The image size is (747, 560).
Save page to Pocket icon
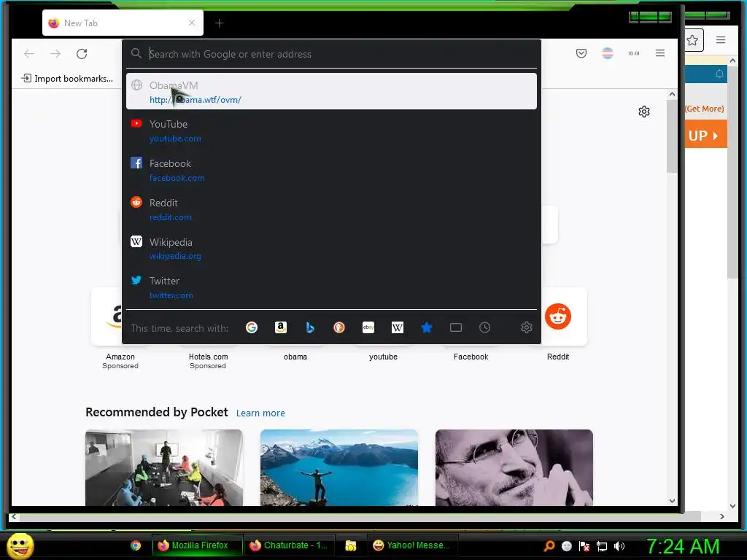pyautogui.click(x=581, y=53)
